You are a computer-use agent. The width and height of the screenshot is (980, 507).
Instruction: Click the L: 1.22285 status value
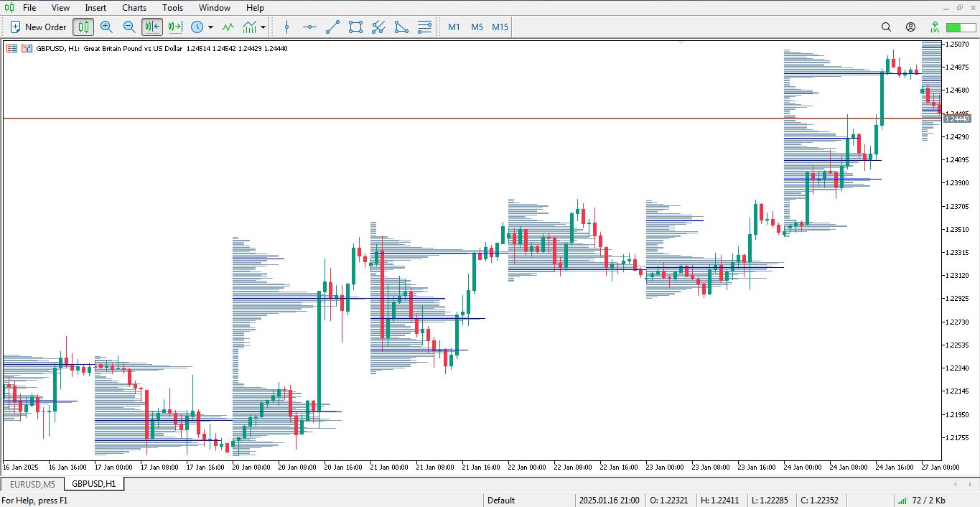[771, 501]
